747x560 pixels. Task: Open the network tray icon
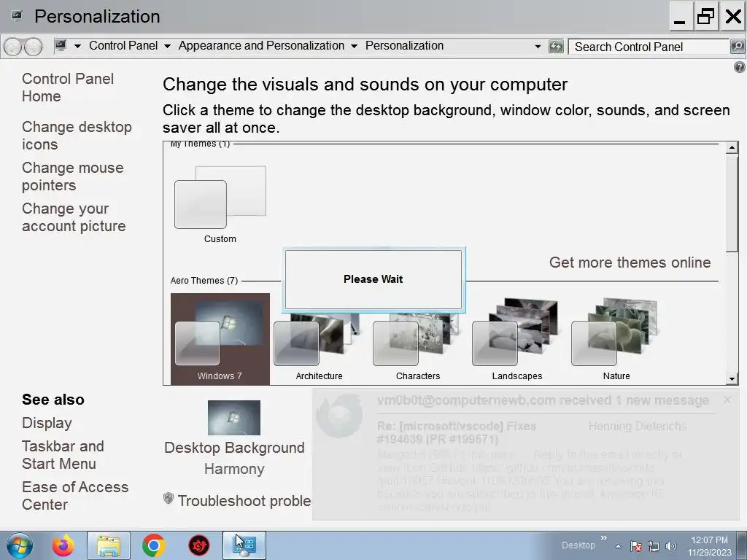(x=653, y=546)
